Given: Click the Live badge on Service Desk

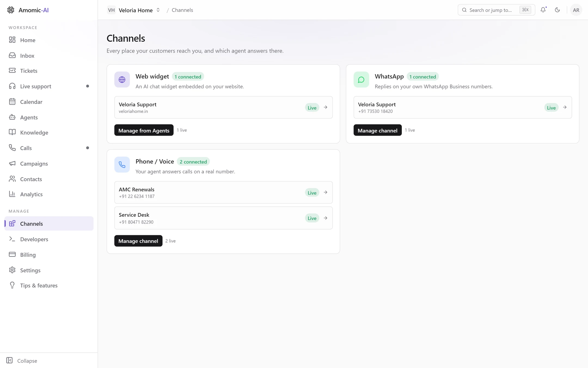Looking at the screenshot, I should tap(312, 218).
